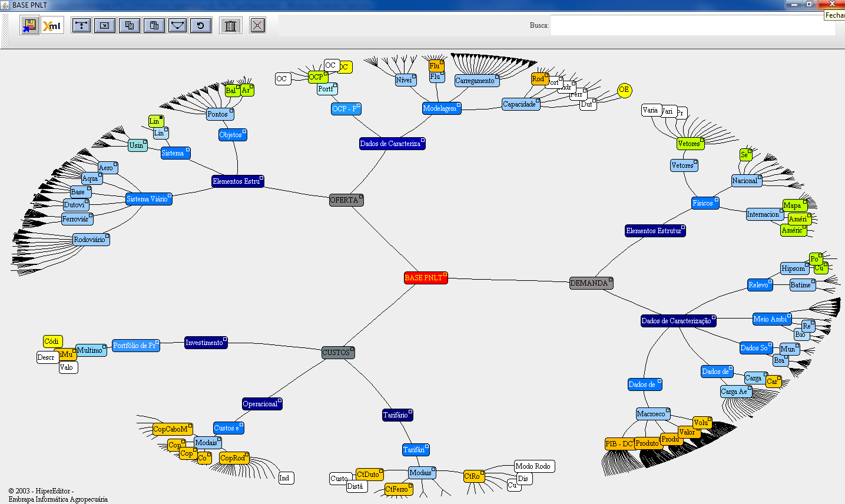
Task: Select the green OCP node
Action: pyautogui.click(x=318, y=77)
